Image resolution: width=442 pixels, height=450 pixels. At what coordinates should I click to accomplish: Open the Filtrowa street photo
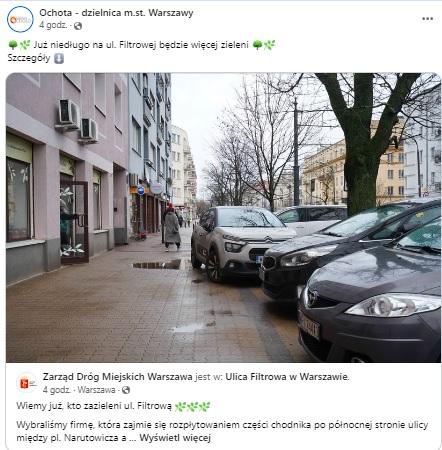click(x=223, y=218)
